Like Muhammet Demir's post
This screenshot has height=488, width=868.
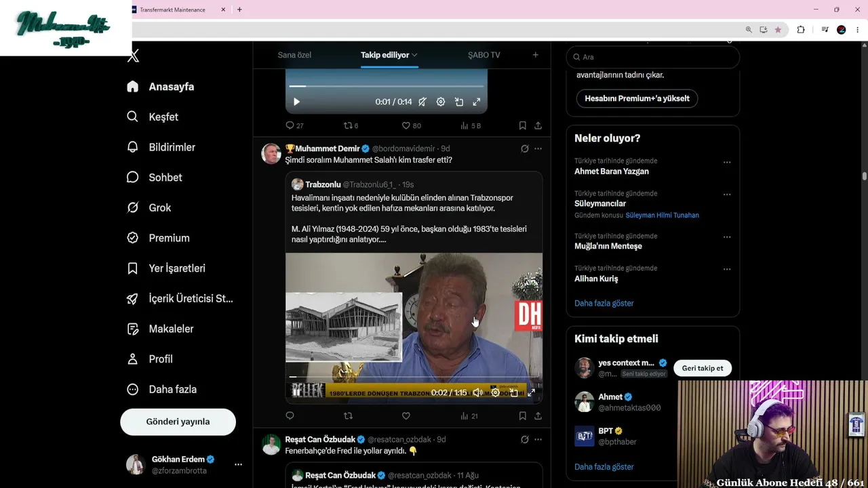406,415
